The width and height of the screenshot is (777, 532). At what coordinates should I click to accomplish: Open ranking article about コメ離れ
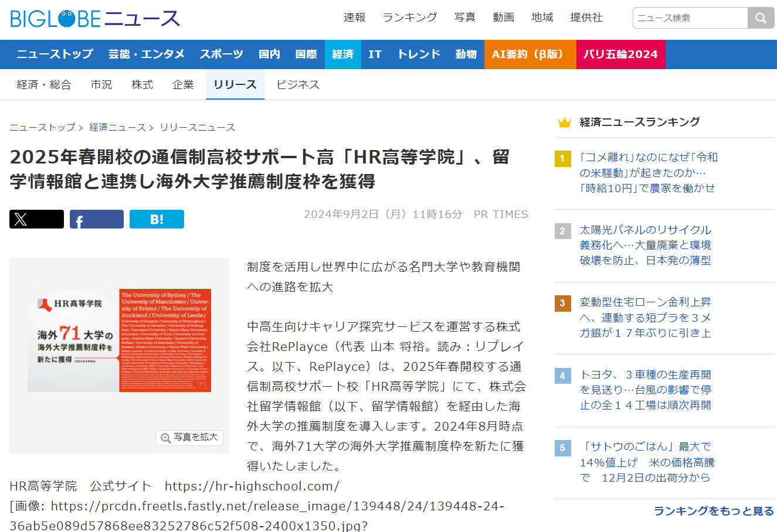649,173
